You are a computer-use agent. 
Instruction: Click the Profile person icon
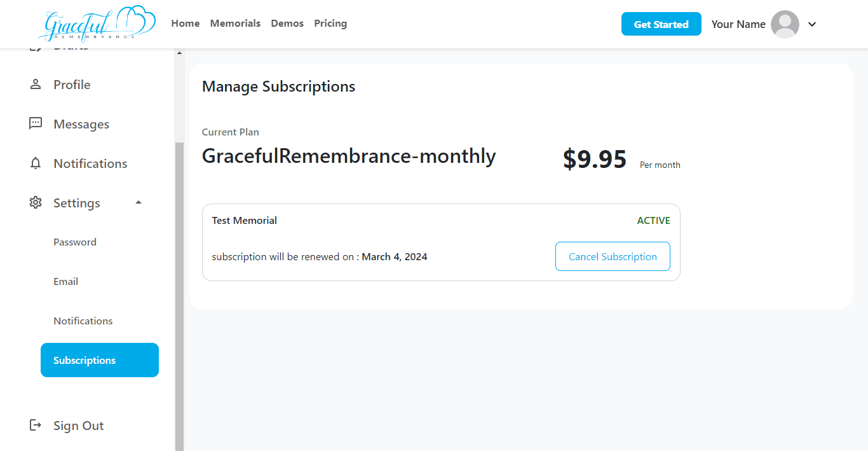click(x=36, y=84)
